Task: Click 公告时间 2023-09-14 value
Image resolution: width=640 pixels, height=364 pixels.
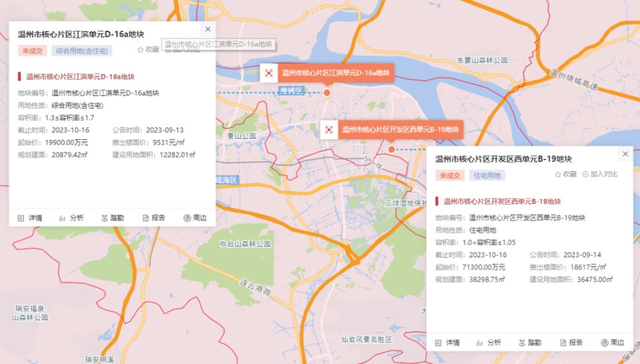Action: [583, 255]
